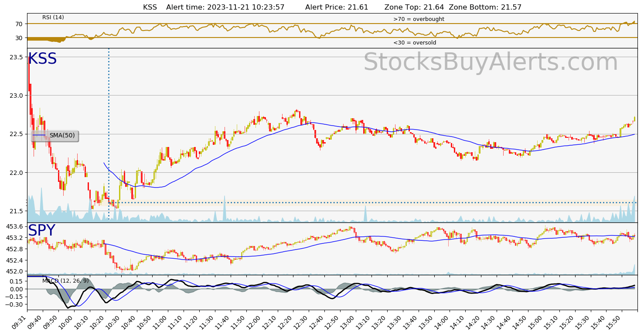The height and width of the screenshot is (335, 644).
Task: Click the SMA(50) legend box
Action: 55,136
